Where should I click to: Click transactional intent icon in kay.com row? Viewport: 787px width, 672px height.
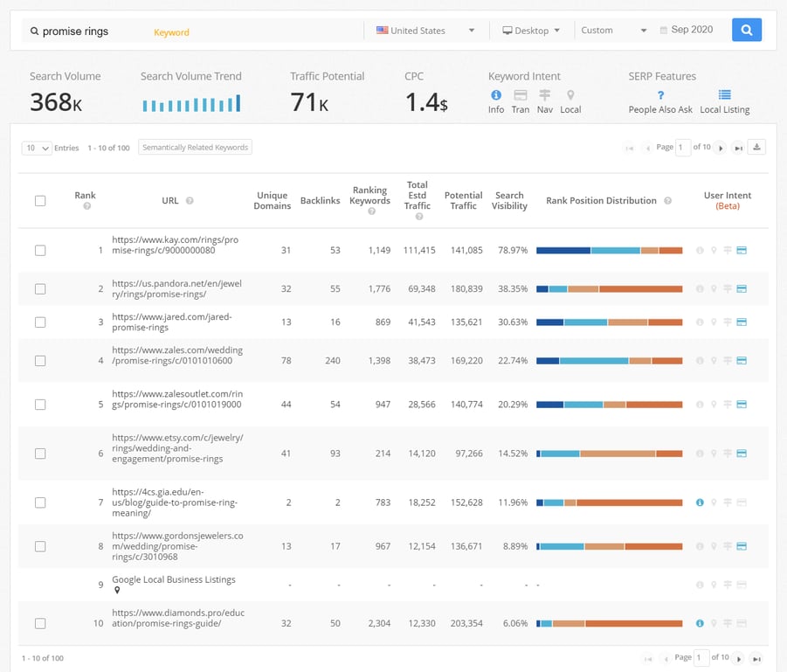(x=742, y=250)
